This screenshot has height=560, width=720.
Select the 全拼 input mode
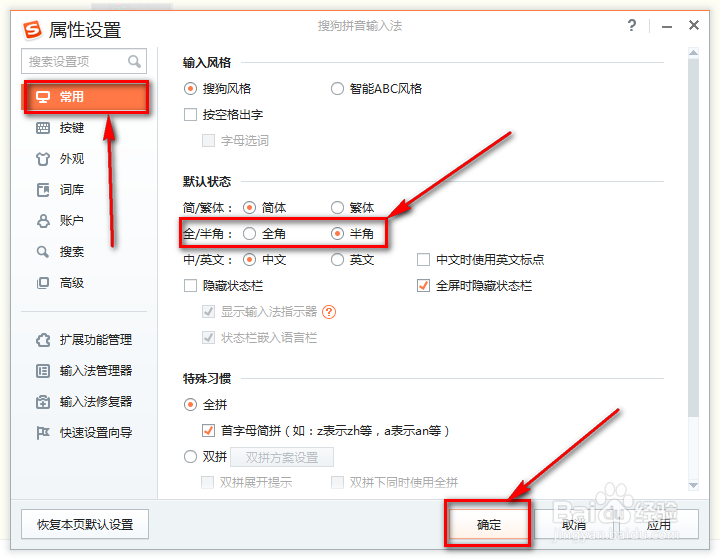(x=190, y=405)
